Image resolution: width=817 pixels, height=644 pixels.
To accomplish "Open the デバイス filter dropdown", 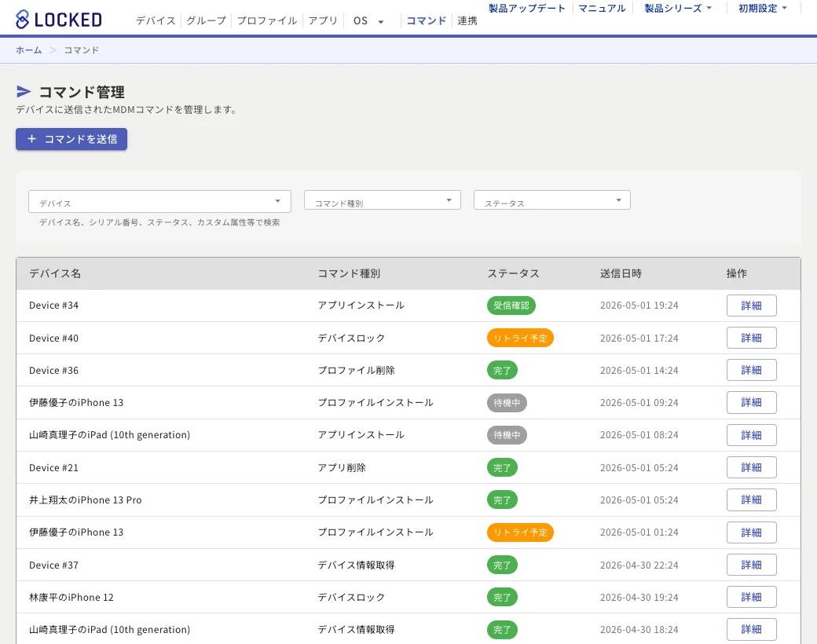I will tap(159, 201).
